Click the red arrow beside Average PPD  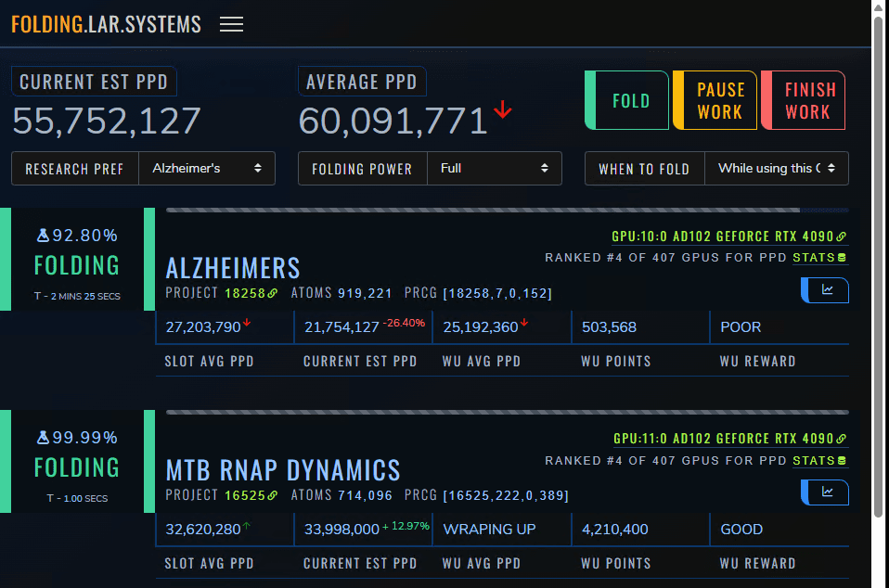(503, 111)
